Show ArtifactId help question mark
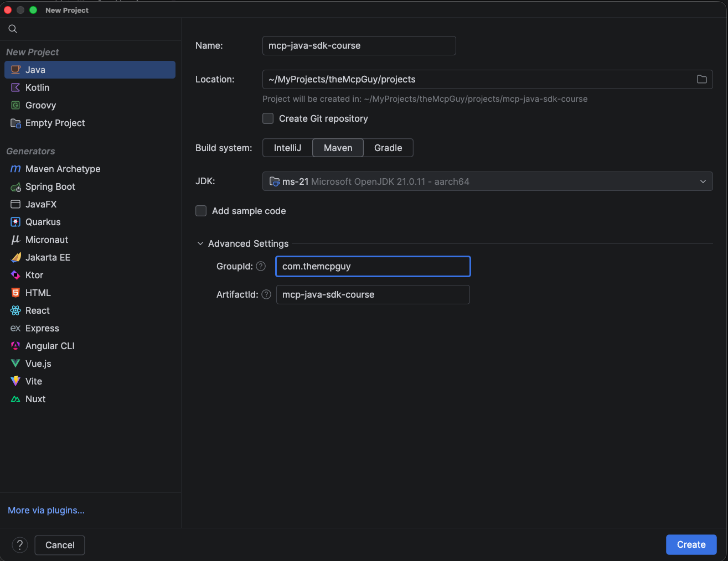 pyautogui.click(x=266, y=294)
